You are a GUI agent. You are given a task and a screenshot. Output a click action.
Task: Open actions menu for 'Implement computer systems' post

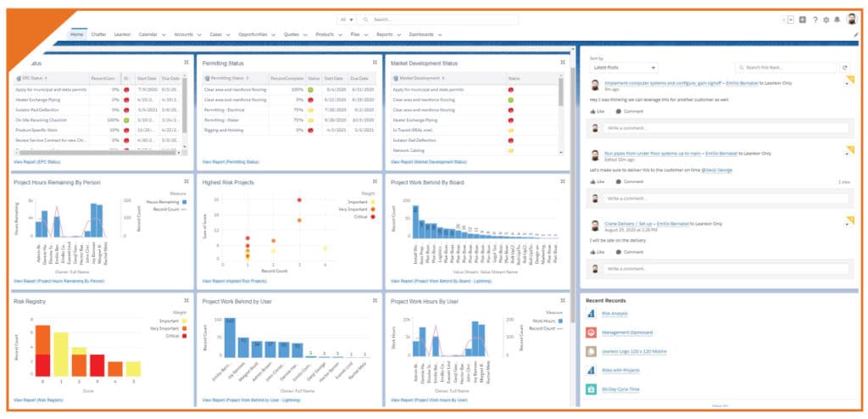point(847,83)
